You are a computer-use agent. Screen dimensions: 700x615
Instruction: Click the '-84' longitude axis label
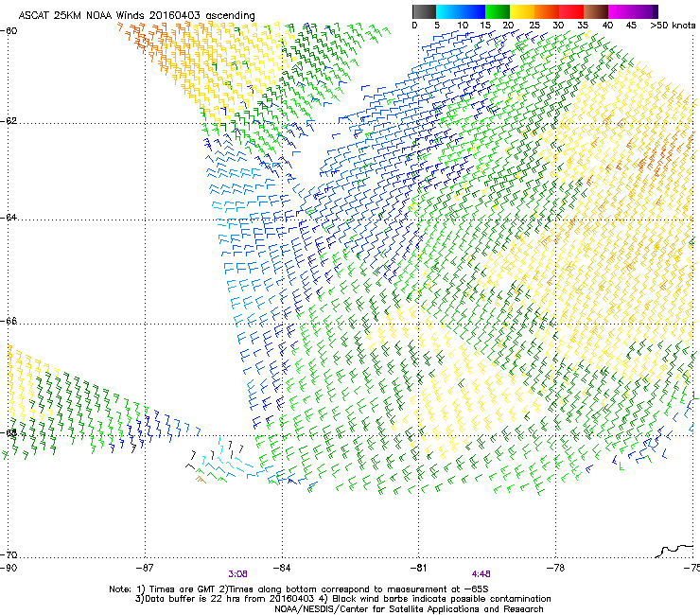coord(282,568)
